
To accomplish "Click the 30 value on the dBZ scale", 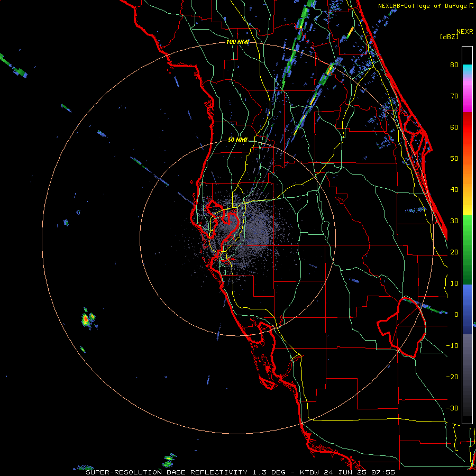I will 454,221.
